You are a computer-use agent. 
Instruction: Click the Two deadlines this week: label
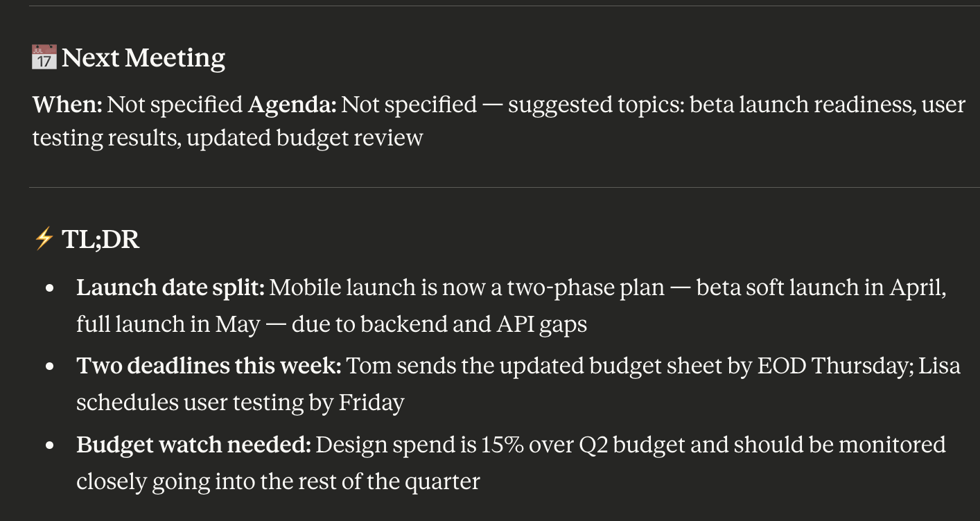209,366
